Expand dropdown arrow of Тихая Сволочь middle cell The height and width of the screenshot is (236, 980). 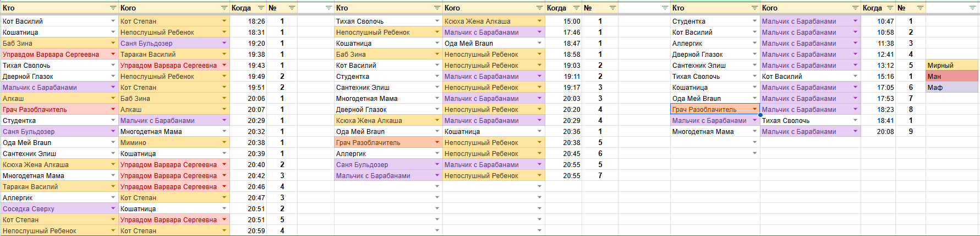[x=437, y=21]
